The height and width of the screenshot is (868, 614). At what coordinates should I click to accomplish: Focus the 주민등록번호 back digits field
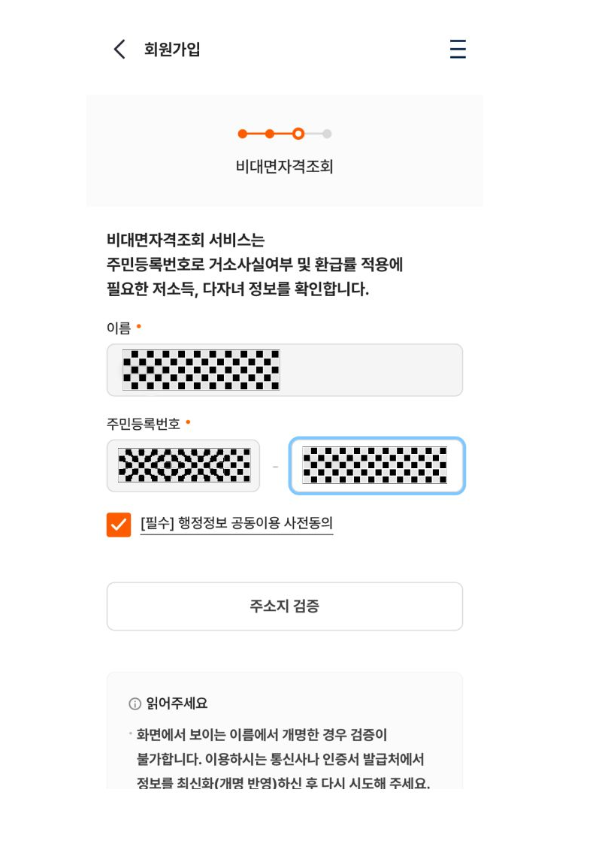click(x=377, y=466)
